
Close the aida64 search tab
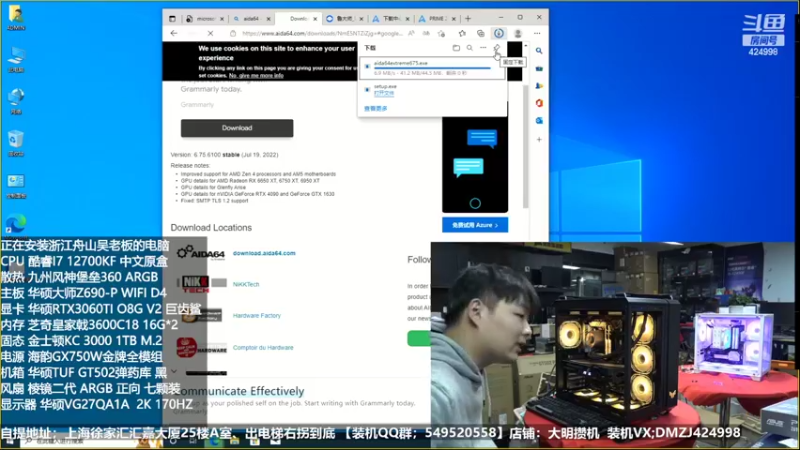(268, 19)
